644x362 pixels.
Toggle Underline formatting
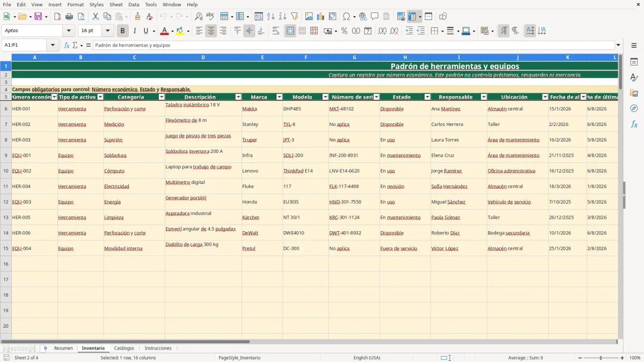(x=145, y=31)
